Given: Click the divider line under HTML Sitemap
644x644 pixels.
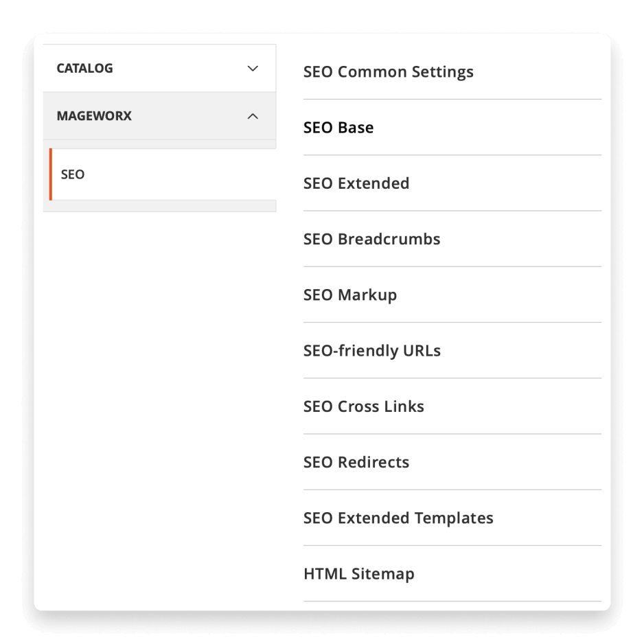Looking at the screenshot, I should pyautogui.click(x=452, y=601).
